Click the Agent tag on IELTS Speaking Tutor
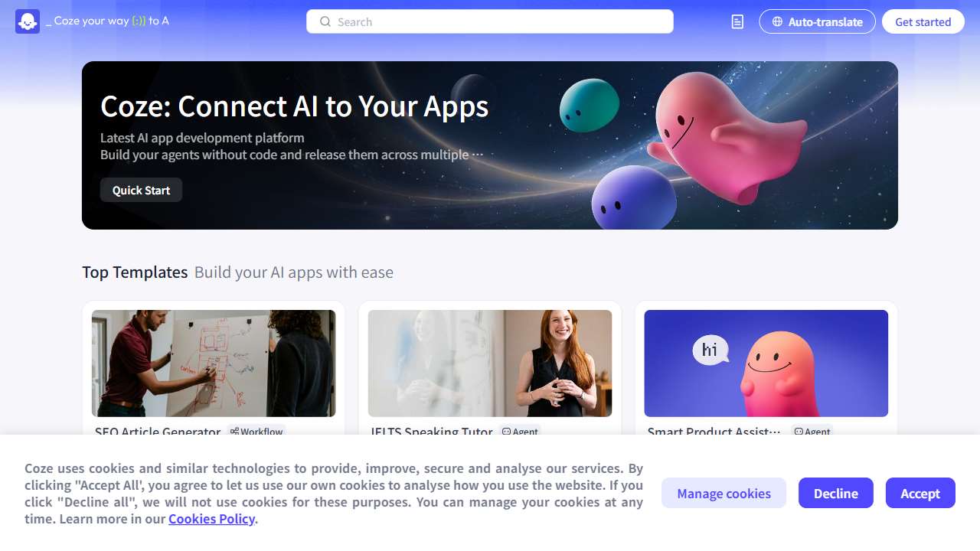This screenshot has height=551, width=980. [520, 432]
